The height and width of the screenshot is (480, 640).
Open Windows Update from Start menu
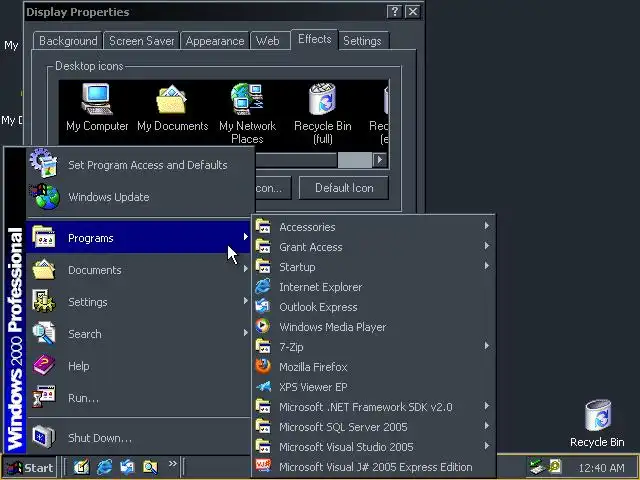[x=139, y=197]
